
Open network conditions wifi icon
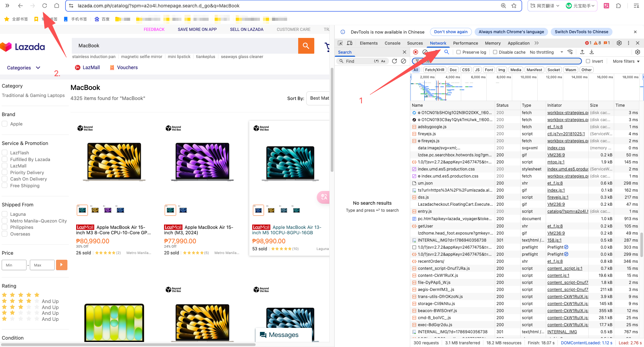click(x=570, y=52)
